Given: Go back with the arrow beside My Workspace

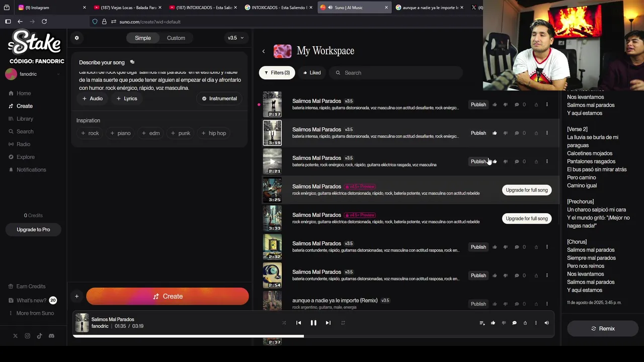Looking at the screenshot, I should (x=263, y=51).
